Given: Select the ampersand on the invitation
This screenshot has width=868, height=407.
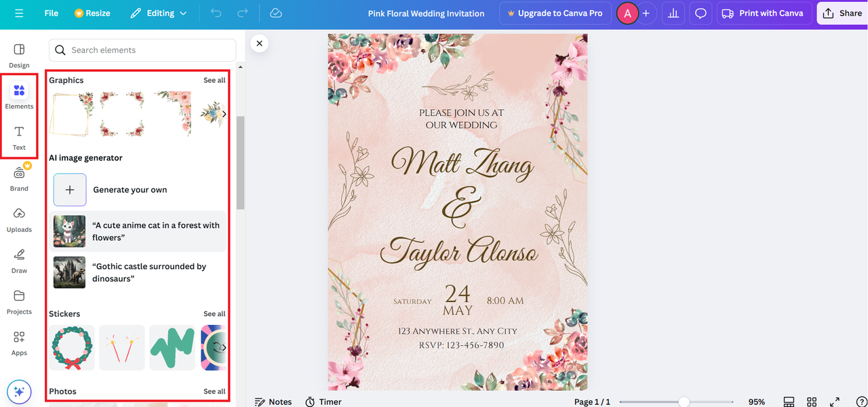Looking at the screenshot, I should tap(461, 207).
